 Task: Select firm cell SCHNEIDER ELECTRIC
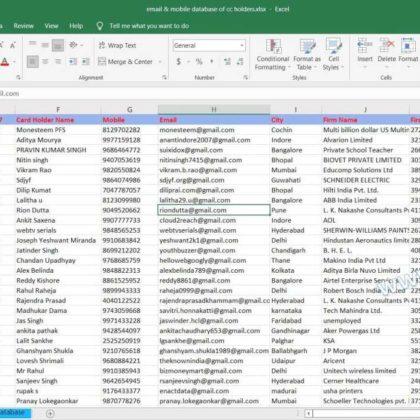(x=365, y=180)
